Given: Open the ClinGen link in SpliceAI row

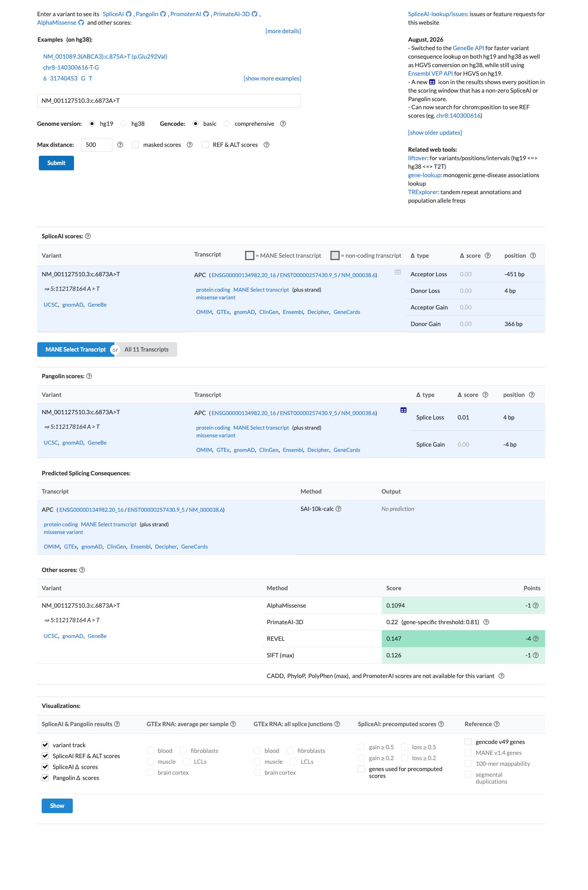Looking at the screenshot, I should pyautogui.click(x=269, y=312).
